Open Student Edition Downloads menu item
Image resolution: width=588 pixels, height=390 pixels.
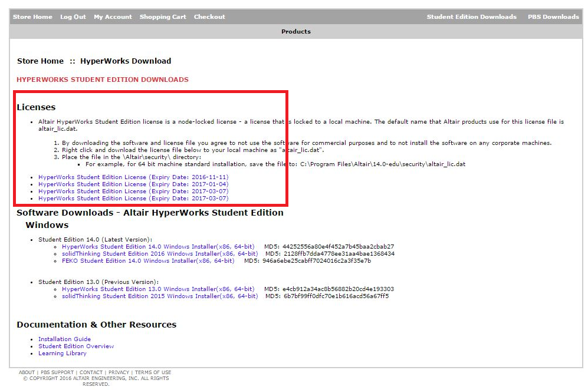(471, 17)
